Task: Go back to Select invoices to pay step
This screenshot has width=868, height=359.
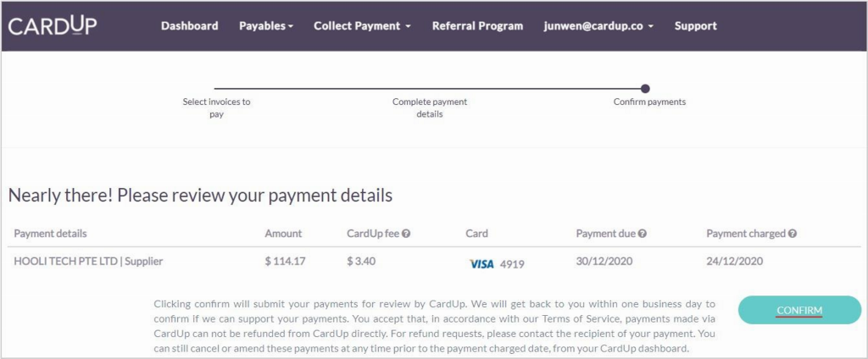Action: [x=216, y=108]
